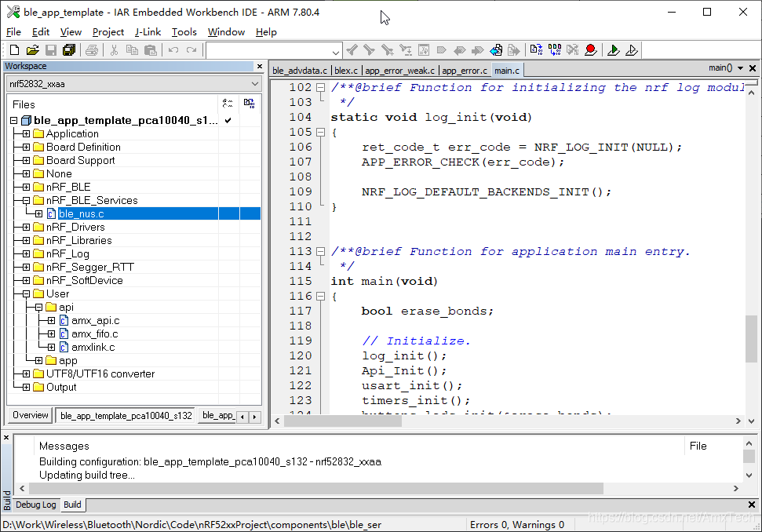Image resolution: width=762 pixels, height=532 pixels.
Task: Click the Go To line icon
Action: point(424,50)
